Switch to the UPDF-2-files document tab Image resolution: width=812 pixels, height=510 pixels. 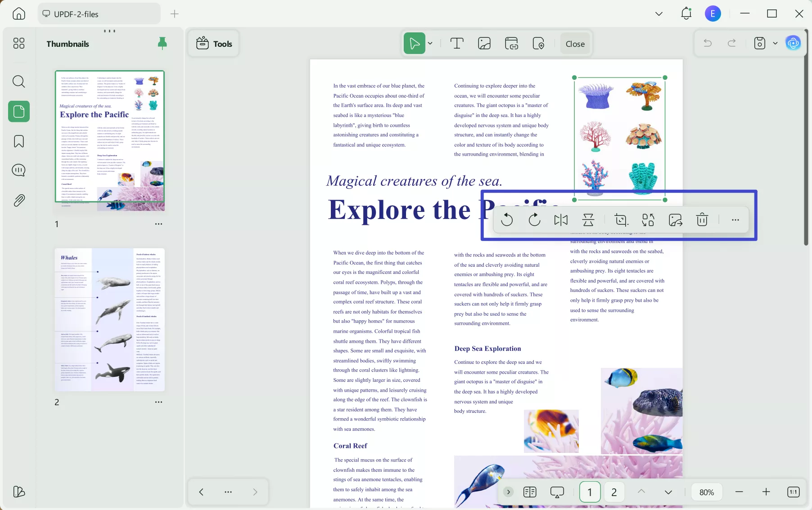coord(99,13)
